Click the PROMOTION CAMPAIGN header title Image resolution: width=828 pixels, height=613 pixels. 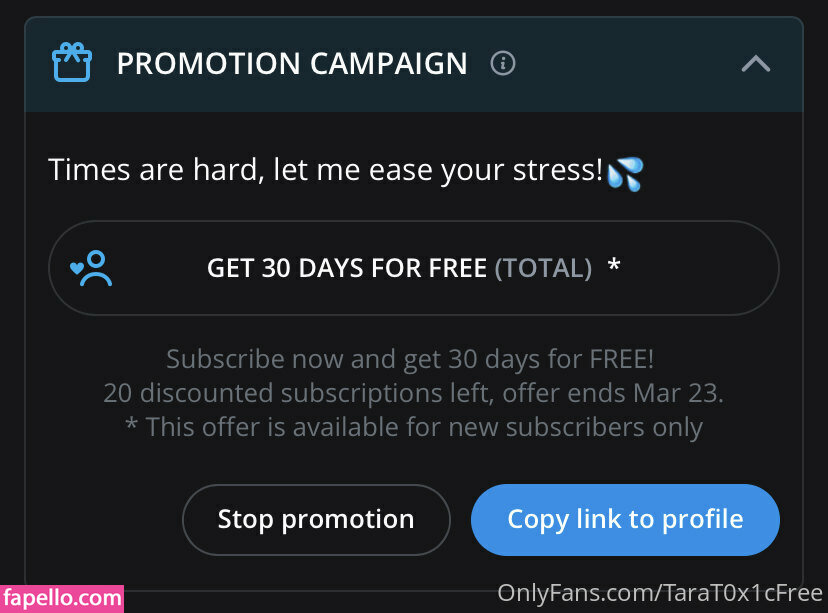291,64
